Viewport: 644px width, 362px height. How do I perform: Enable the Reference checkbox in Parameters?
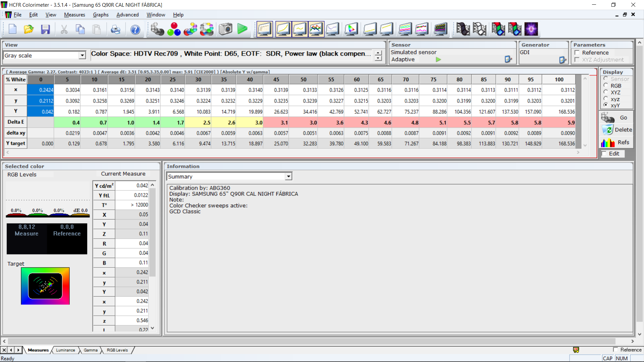(577, 53)
